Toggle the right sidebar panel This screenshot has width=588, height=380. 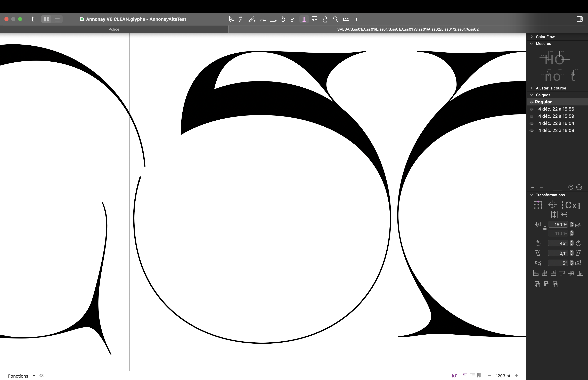click(579, 19)
